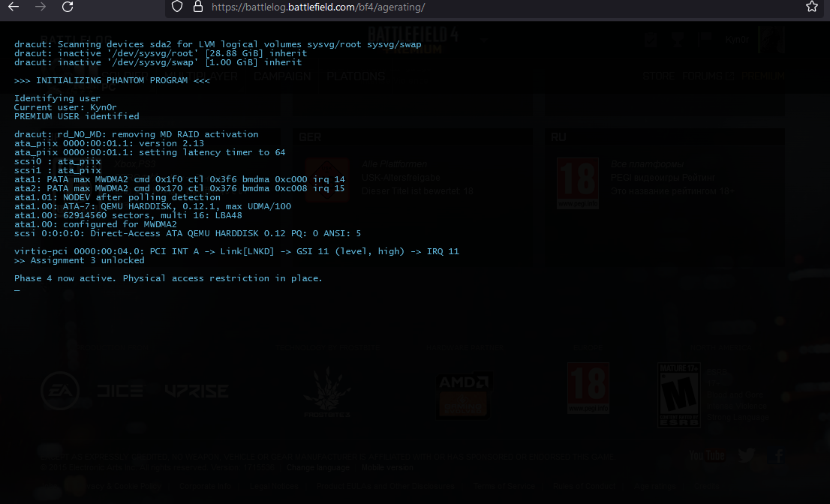Screen dimensions: 830x504
Task: Click the UPRISE logo in the footer
Action: point(197,391)
